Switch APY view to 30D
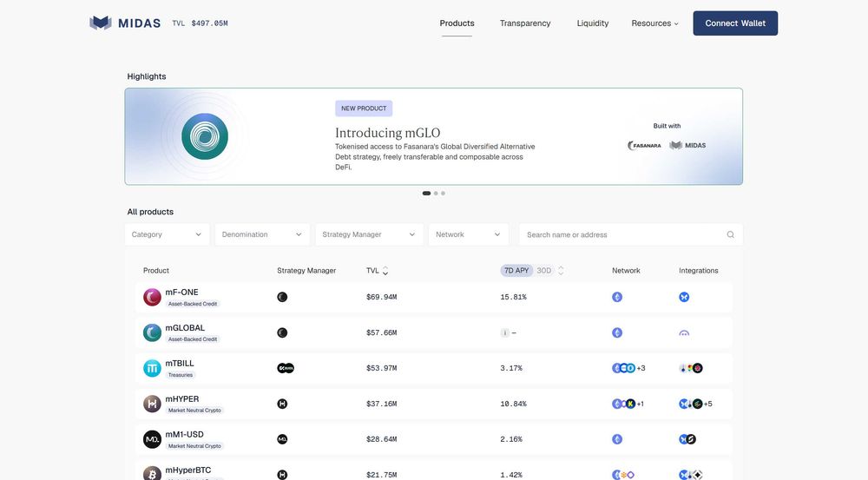The image size is (868, 480). [x=544, y=271]
